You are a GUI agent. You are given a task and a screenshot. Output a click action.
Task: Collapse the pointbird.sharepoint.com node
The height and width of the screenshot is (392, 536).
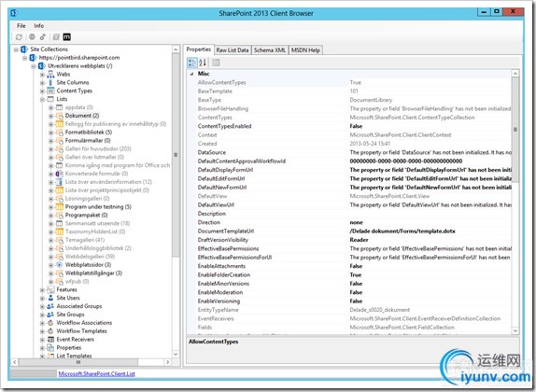[x=24, y=58]
